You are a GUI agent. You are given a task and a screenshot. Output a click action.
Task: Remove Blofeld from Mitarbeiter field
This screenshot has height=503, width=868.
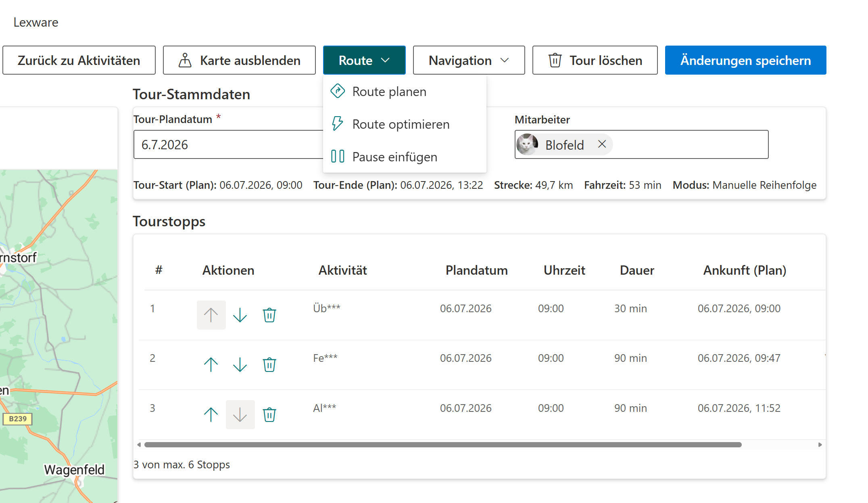tap(602, 144)
